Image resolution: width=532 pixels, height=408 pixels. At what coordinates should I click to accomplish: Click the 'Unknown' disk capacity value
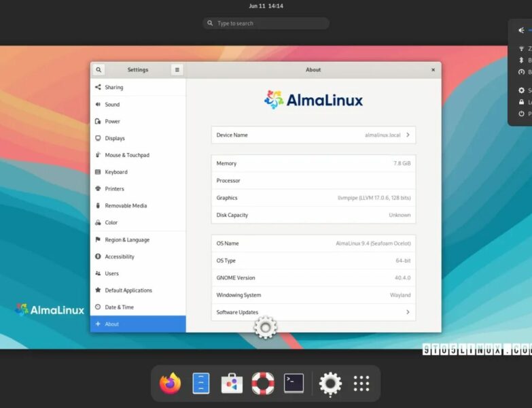400,215
